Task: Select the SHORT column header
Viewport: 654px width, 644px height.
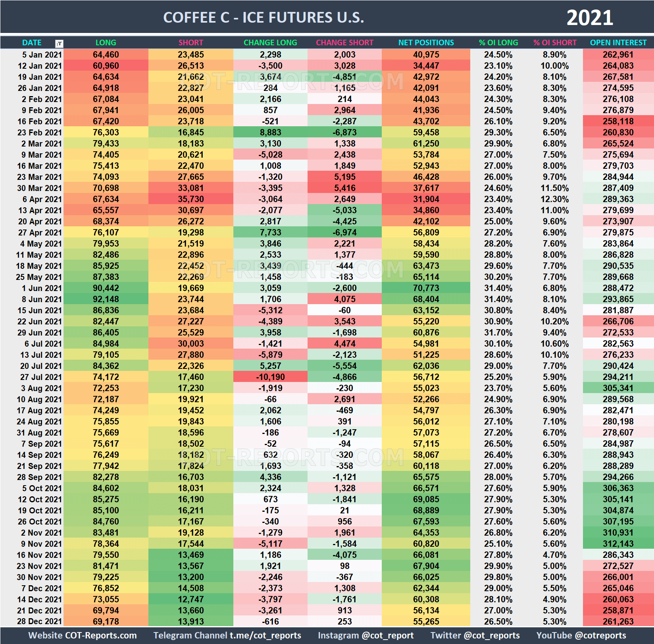Action: (190, 42)
